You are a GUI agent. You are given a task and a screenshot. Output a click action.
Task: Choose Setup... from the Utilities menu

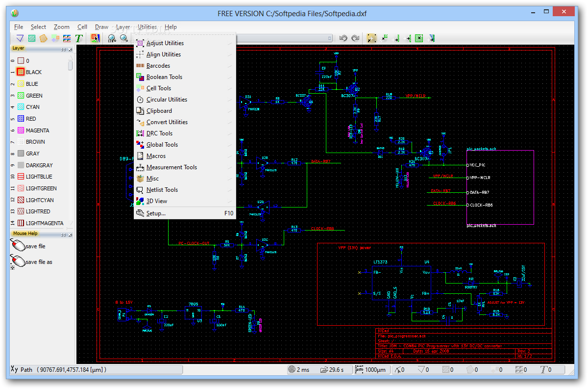(x=156, y=213)
